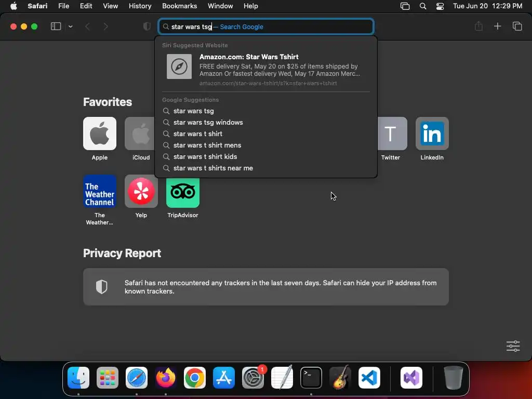Open App Store from the Dock

pos(224,378)
